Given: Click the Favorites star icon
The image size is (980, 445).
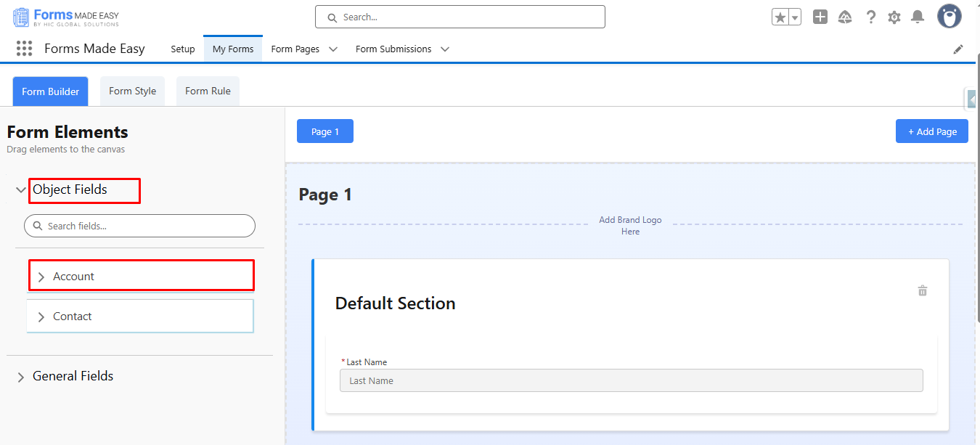Looking at the screenshot, I should (x=780, y=17).
